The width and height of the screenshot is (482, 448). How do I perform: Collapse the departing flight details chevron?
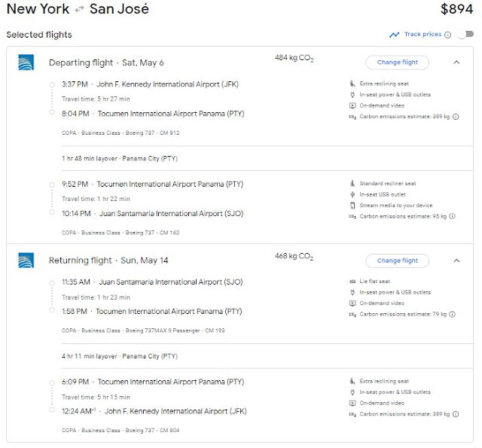(456, 62)
